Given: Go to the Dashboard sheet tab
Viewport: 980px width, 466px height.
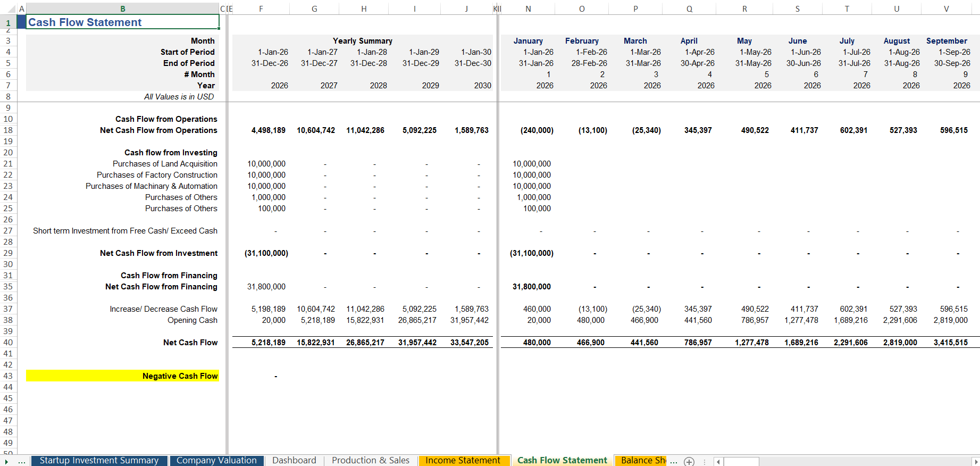Looking at the screenshot, I should pyautogui.click(x=294, y=461).
